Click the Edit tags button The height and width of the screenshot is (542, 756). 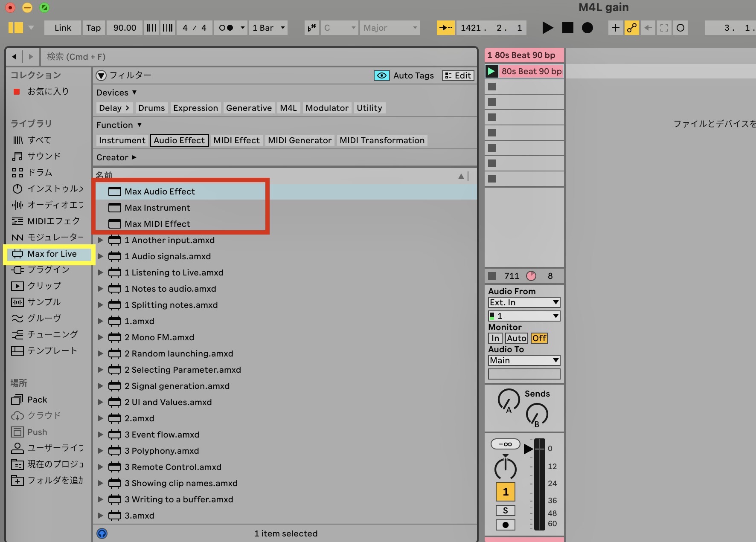[458, 75]
